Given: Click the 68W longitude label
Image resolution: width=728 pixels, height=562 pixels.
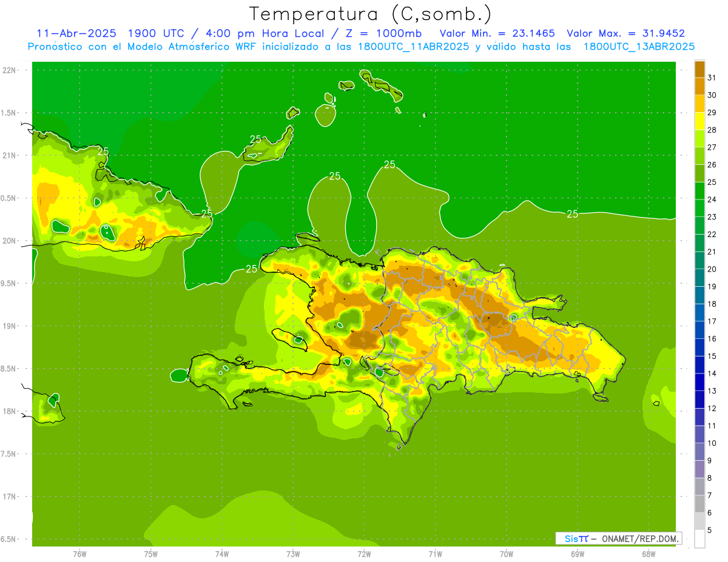Looking at the screenshot, I should click(649, 554).
